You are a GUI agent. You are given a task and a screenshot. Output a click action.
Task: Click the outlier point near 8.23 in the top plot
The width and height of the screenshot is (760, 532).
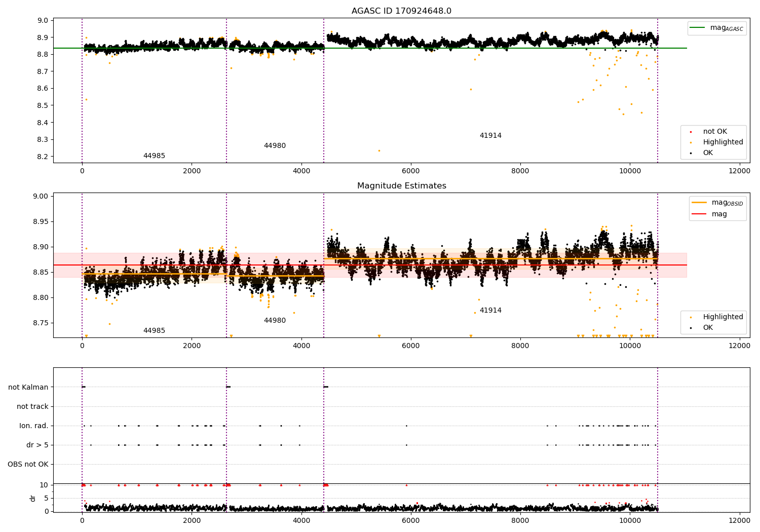378,150
